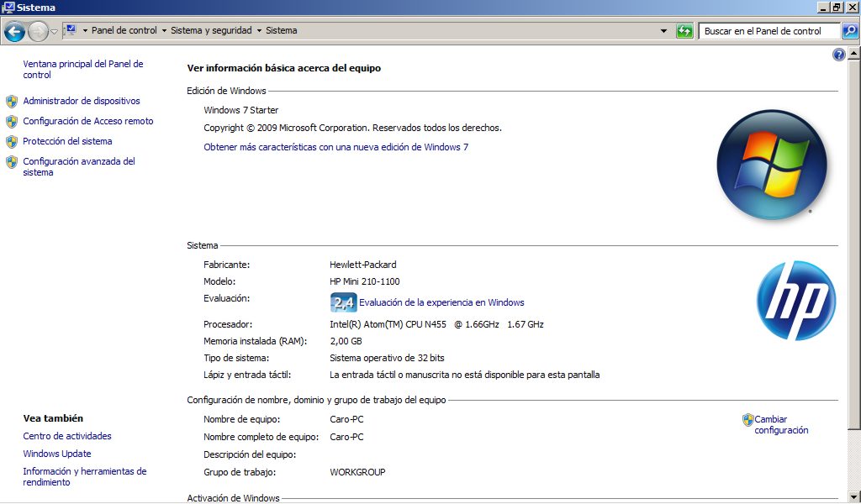
Task: Open the address bar history dropdown
Action: coord(663,31)
